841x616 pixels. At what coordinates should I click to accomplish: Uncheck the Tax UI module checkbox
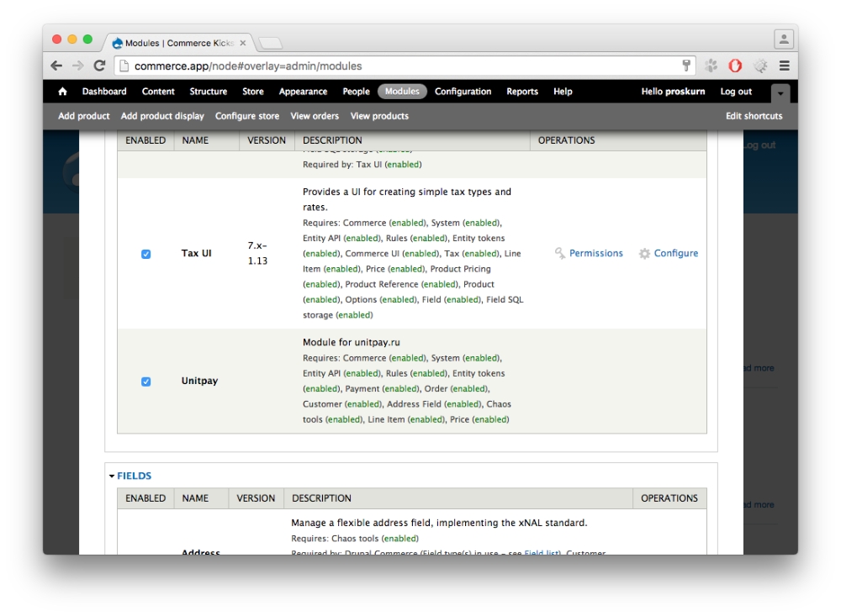pos(145,254)
